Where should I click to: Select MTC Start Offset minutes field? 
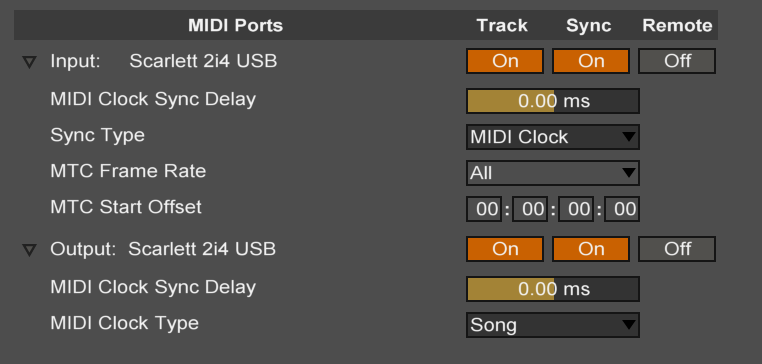pos(530,209)
